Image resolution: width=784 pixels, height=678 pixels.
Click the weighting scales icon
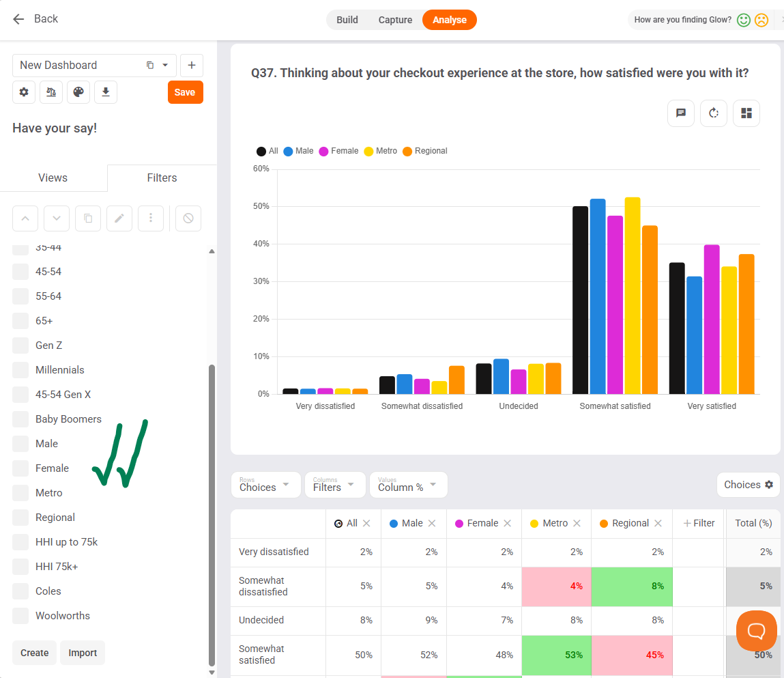coord(51,92)
